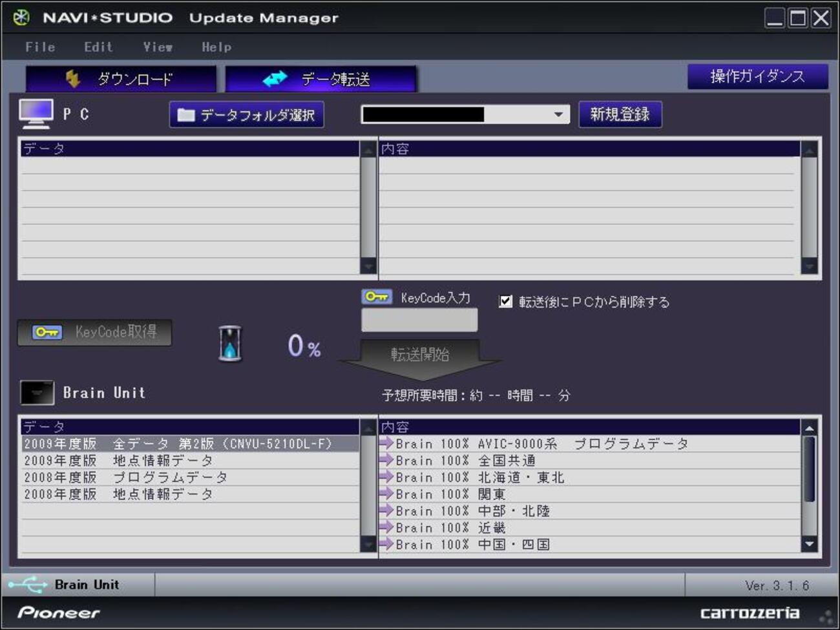The height and width of the screenshot is (630, 840).
Task: Click PC 内容 column header
Action: coord(590,149)
